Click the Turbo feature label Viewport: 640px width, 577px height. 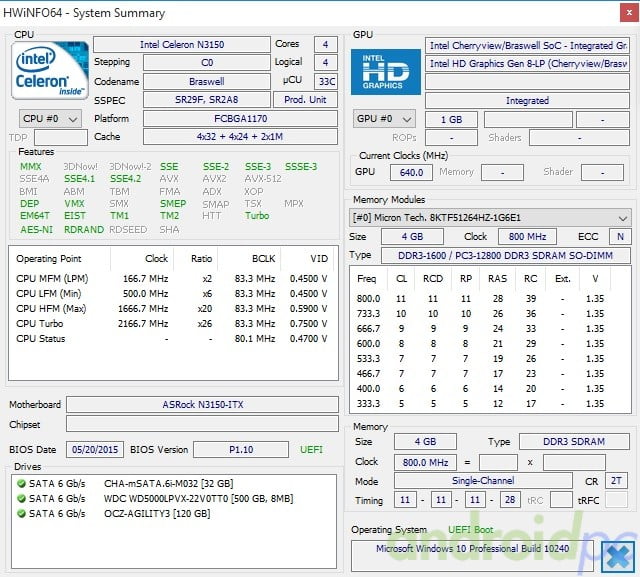pos(257,215)
